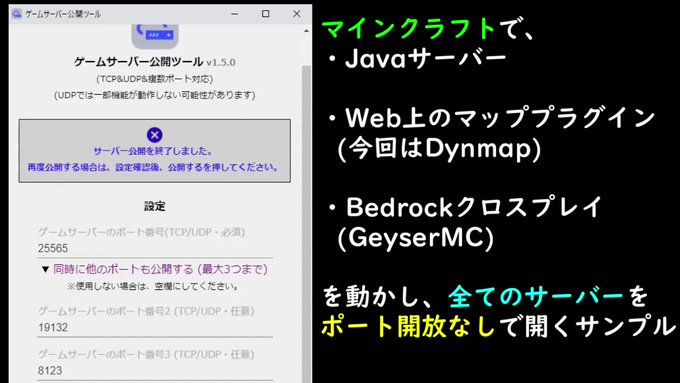Click the ゲームサーバーのポート番号3 label

(x=146, y=354)
